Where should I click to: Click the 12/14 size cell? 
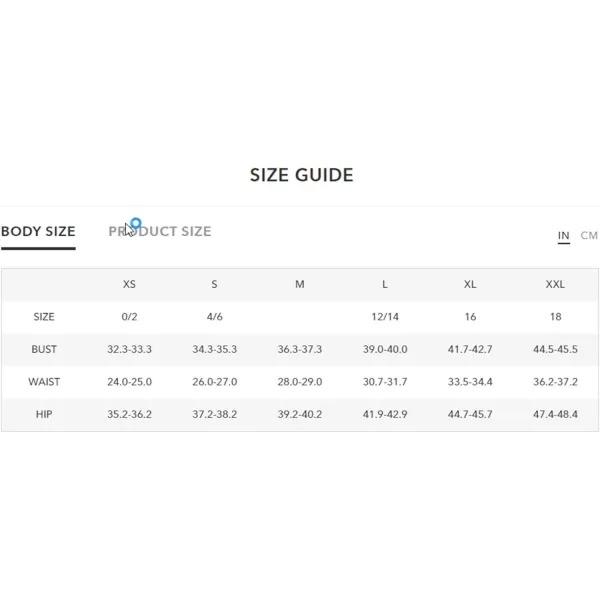pyautogui.click(x=385, y=316)
